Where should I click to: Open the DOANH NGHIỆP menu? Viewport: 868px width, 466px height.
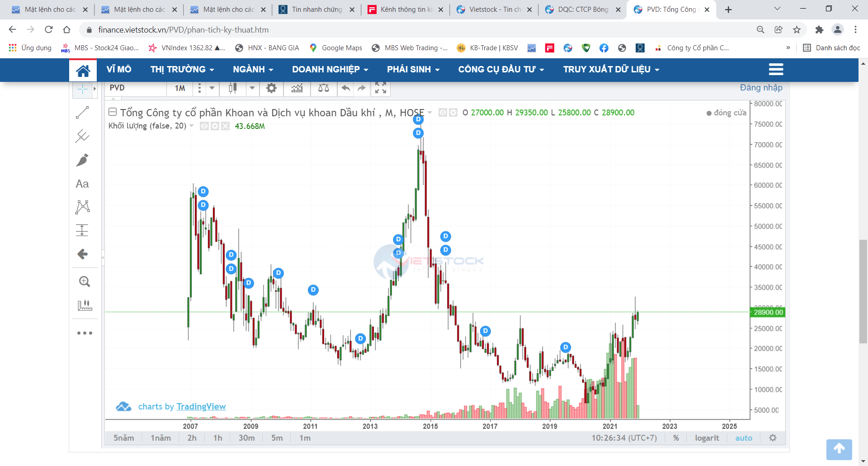click(330, 69)
